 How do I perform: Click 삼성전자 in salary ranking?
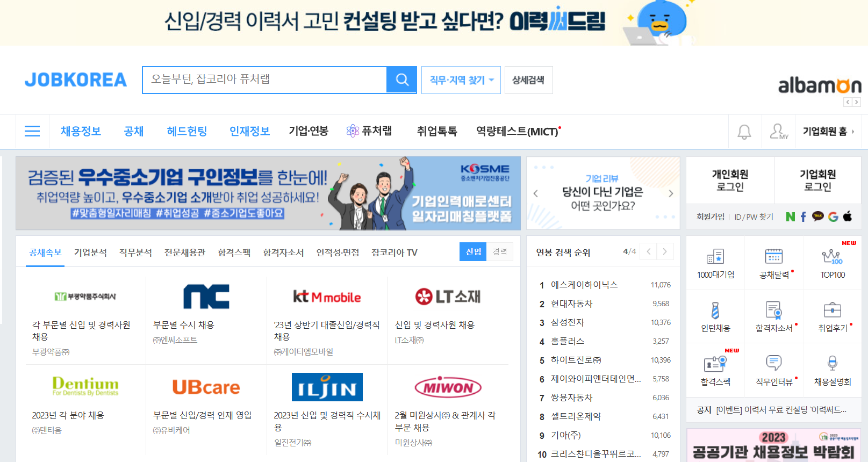tap(568, 322)
